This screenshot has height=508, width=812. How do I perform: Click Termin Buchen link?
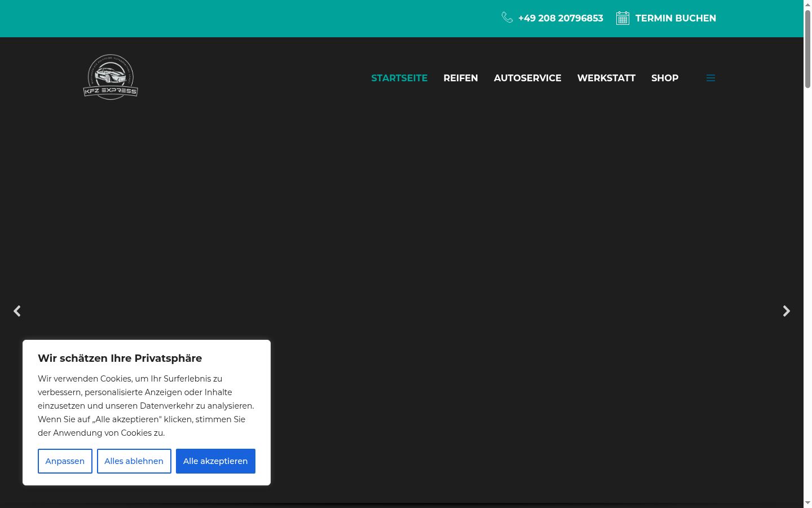tap(676, 18)
